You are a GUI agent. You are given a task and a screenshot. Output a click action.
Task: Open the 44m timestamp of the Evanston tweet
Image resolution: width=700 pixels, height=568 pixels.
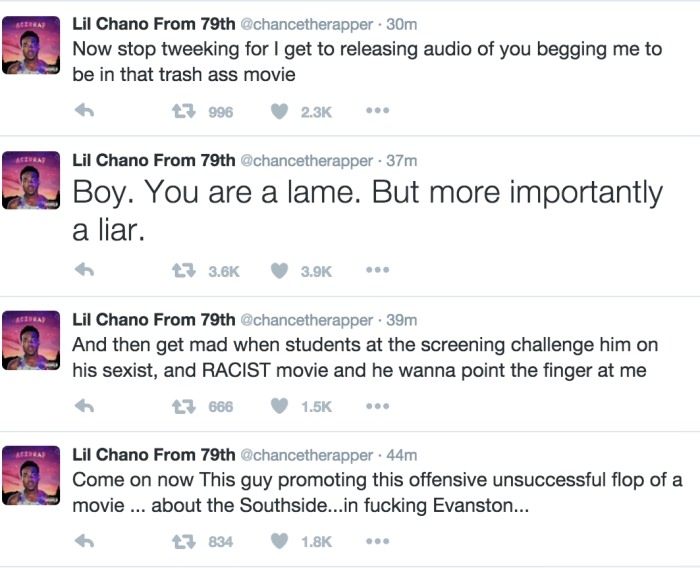[403, 455]
